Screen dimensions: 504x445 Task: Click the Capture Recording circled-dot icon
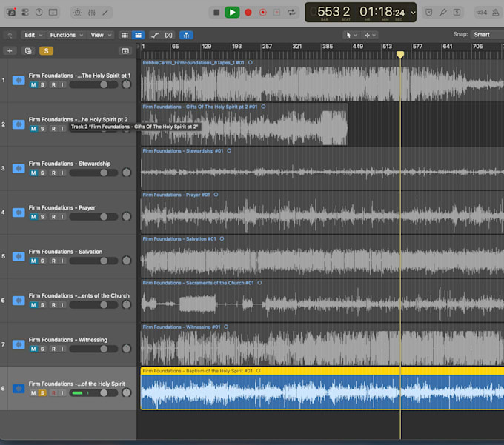point(262,13)
